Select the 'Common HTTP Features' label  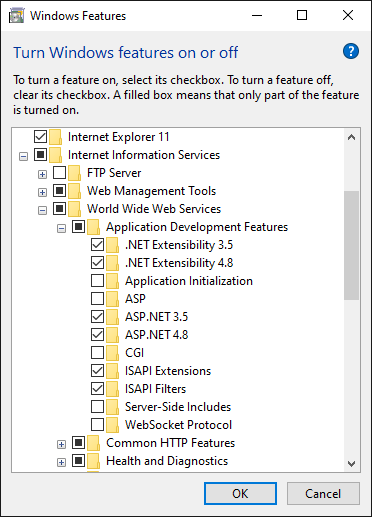(170, 443)
